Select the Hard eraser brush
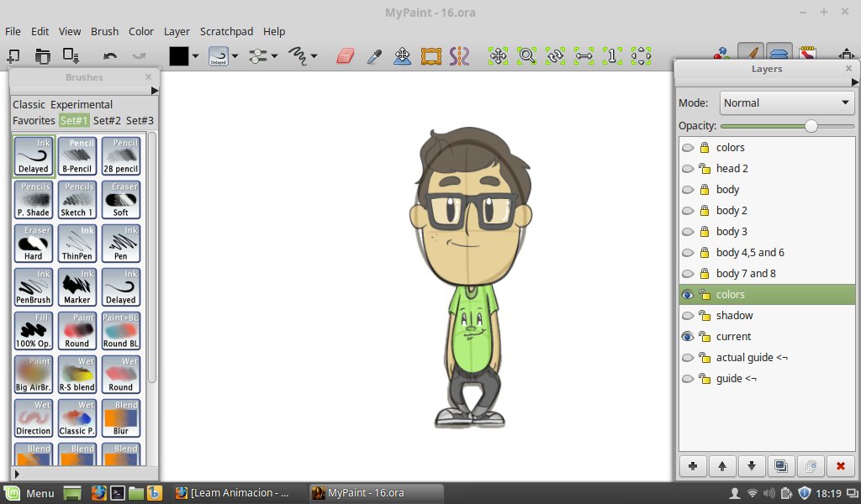This screenshot has width=861, height=504. (x=34, y=243)
